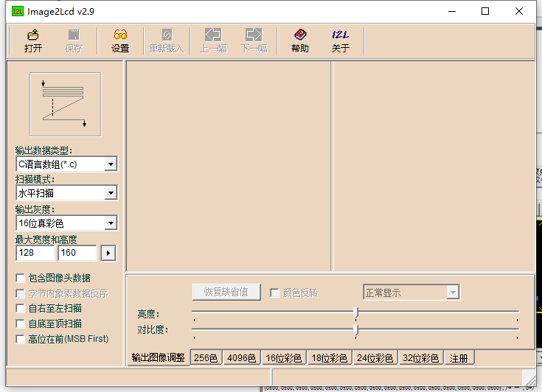This screenshot has width=542, height=392.
Task: Expand the 输出灰度 16位真彩色 dropdown
Action: [111, 223]
